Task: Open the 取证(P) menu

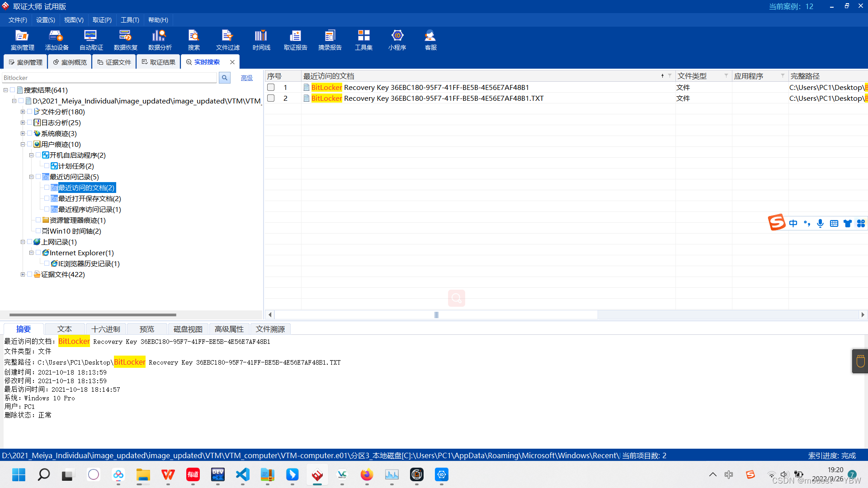Action: coord(102,20)
